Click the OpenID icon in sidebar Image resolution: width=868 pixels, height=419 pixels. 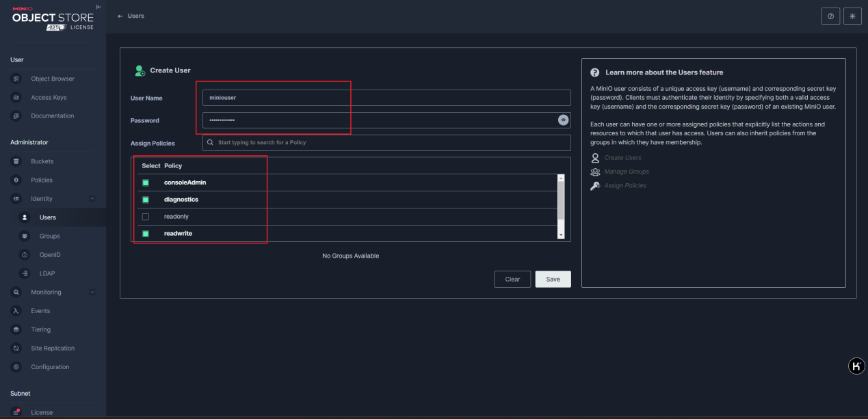[25, 254]
